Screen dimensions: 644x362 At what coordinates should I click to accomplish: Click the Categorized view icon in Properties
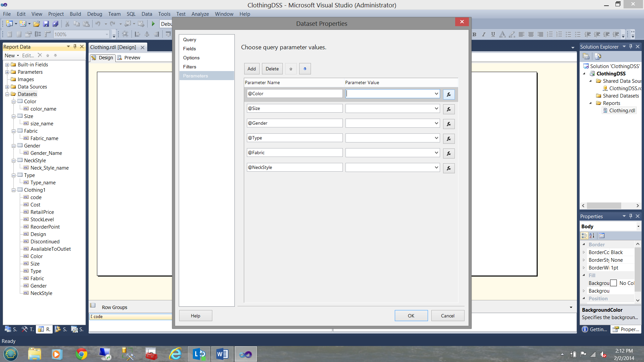[x=584, y=236]
